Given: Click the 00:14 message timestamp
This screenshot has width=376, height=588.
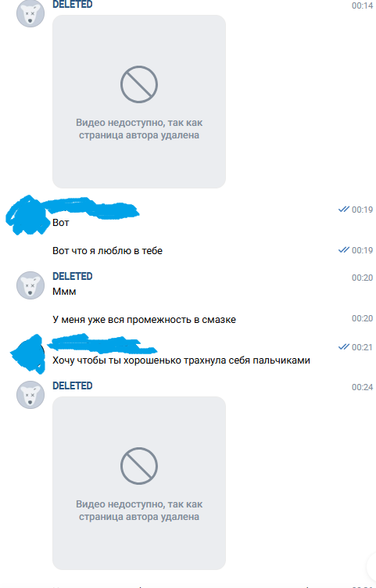Looking at the screenshot, I should [x=362, y=5].
